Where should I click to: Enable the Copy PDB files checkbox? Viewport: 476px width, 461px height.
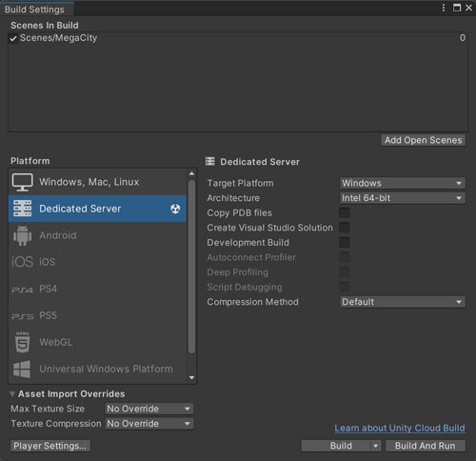point(345,212)
